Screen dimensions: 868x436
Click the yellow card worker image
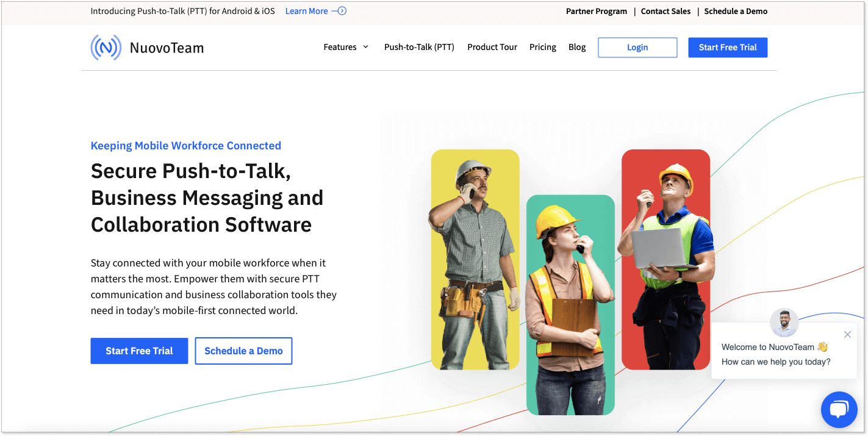coord(475,259)
